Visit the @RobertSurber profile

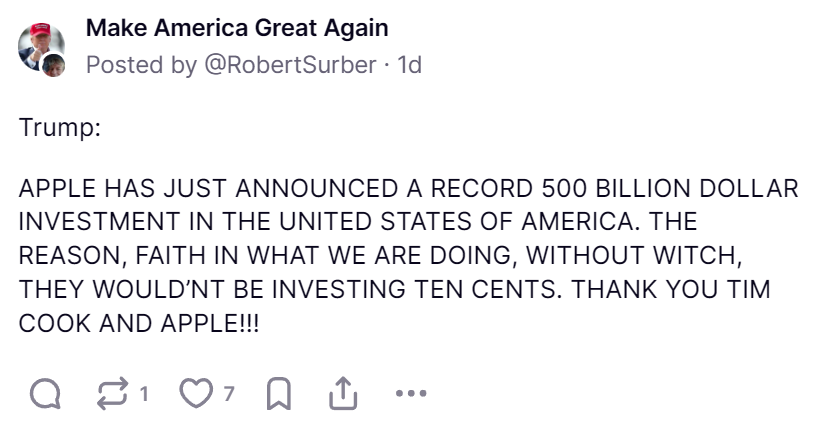point(290,65)
